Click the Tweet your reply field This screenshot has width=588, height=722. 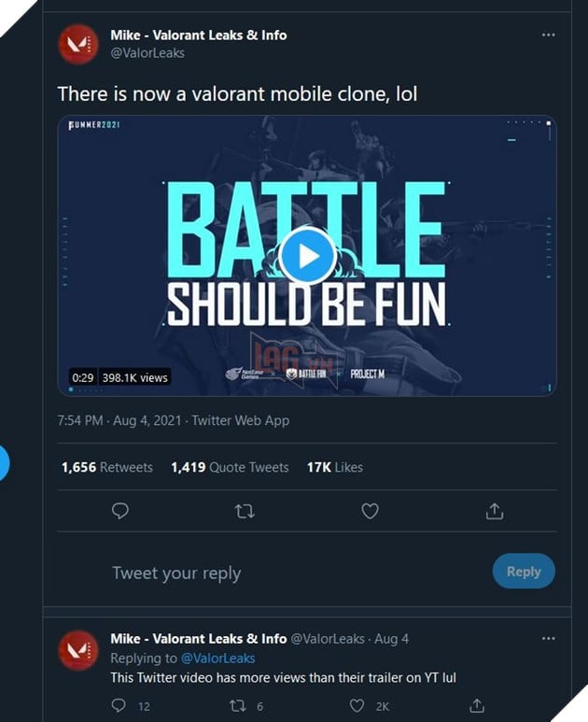pyautogui.click(x=280, y=573)
